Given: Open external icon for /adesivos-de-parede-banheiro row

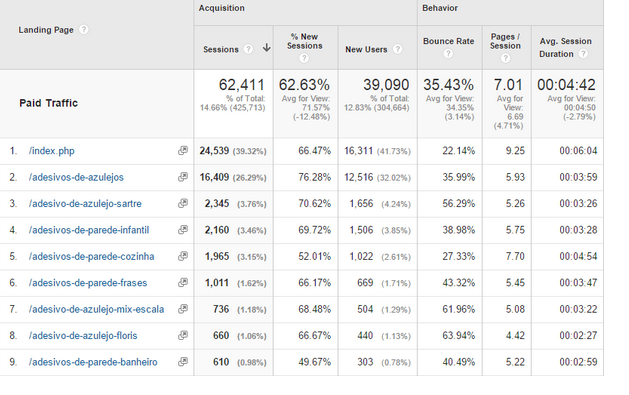Looking at the screenshot, I should pos(183,362).
